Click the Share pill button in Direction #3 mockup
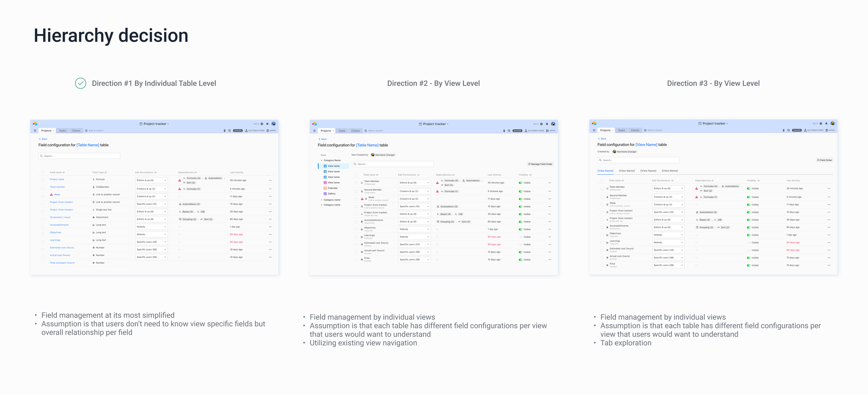 797,131
